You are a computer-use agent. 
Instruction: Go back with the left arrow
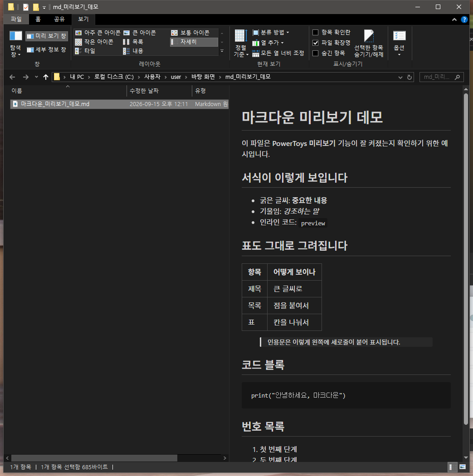(x=12, y=77)
